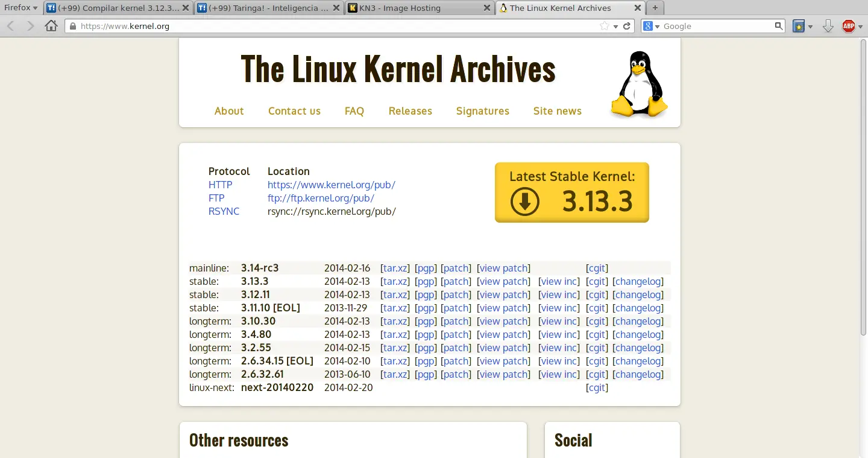The width and height of the screenshot is (868, 458).
Task: Close the KN3 - Image Hosting tab
Action: [x=486, y=8]
